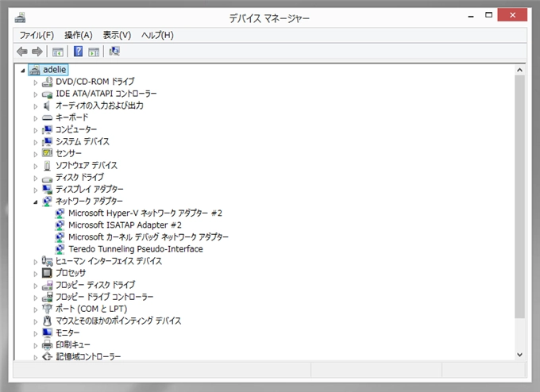Screen dimensions: 540x392
Task: Close the デバイス マネージャー window
Action: click(x=512, y=15)
